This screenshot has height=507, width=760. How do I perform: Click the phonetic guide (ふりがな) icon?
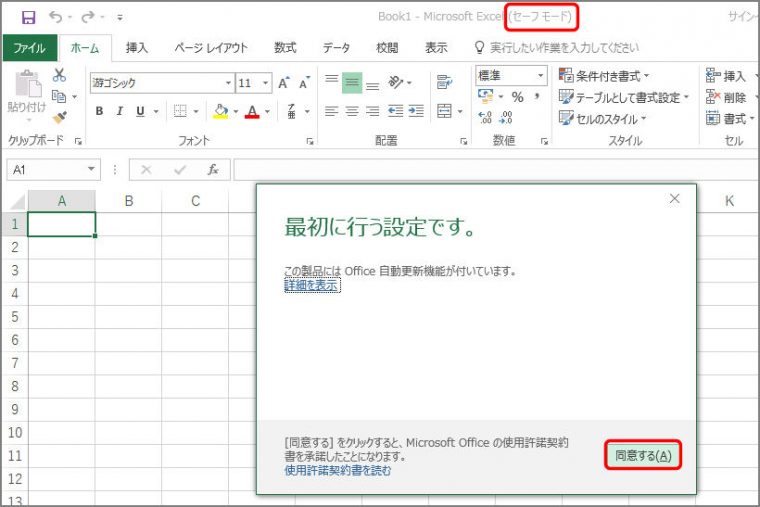coord(291,111)
